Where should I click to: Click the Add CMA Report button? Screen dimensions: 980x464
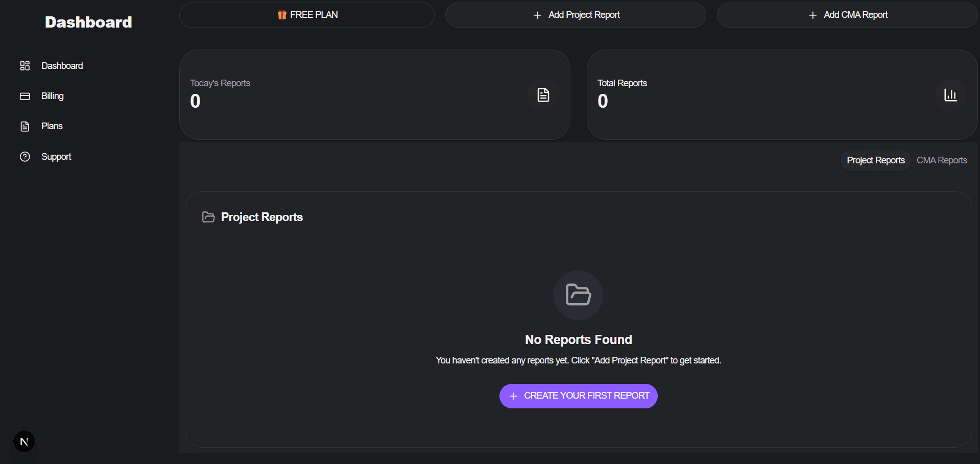pyautogui.click(x=847, y=15)
